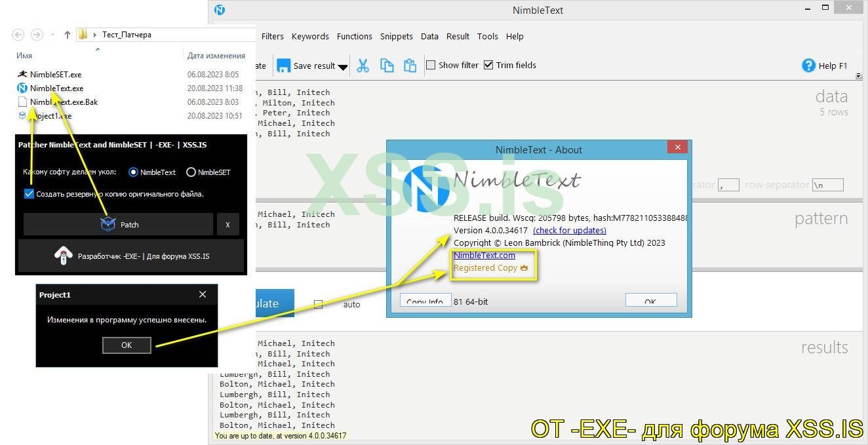Open the Functions menu

[x=355, y=36]
